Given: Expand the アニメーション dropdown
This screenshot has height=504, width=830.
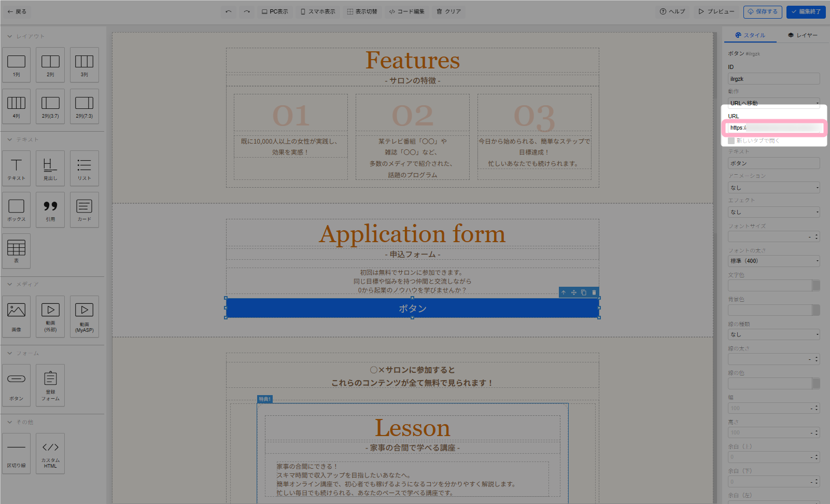Looking at the screenshot, I should coord(773,188).
